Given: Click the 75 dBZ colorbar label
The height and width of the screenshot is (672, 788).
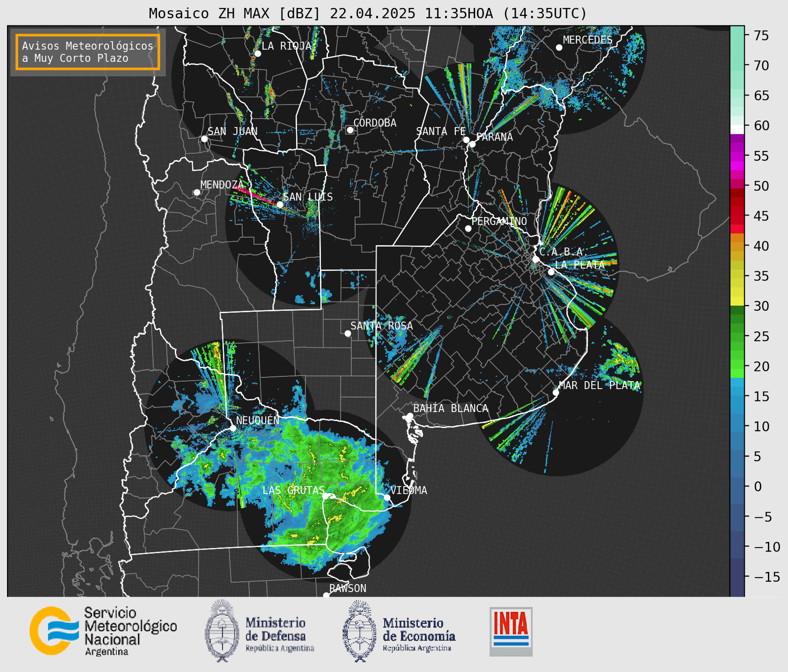Looking at the screenshot, I should click(761, 36).
